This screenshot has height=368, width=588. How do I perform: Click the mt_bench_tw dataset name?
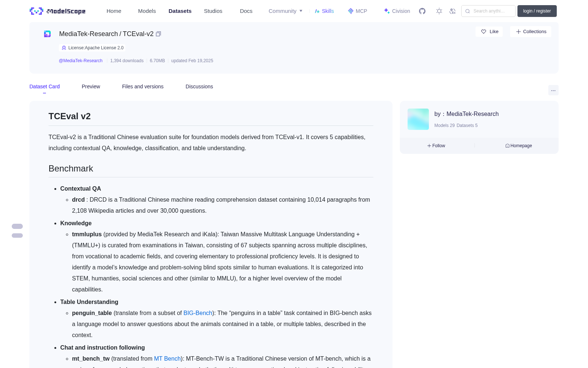(x=91, y=358)
